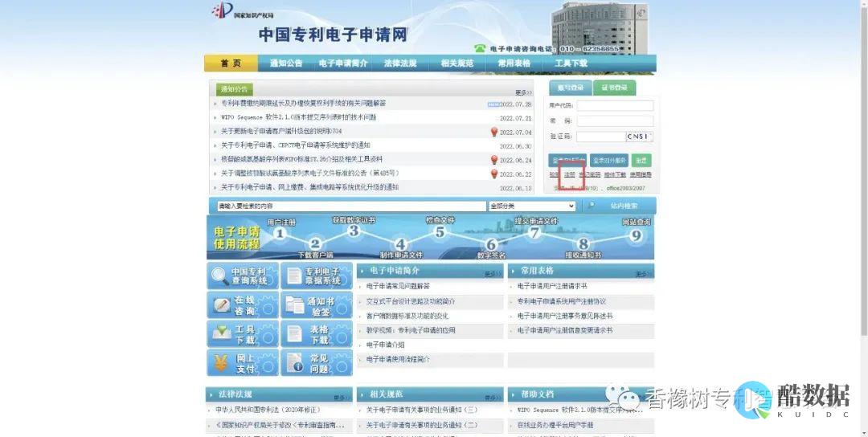Click step 2 下载客户端 circle

click(315, 243)
